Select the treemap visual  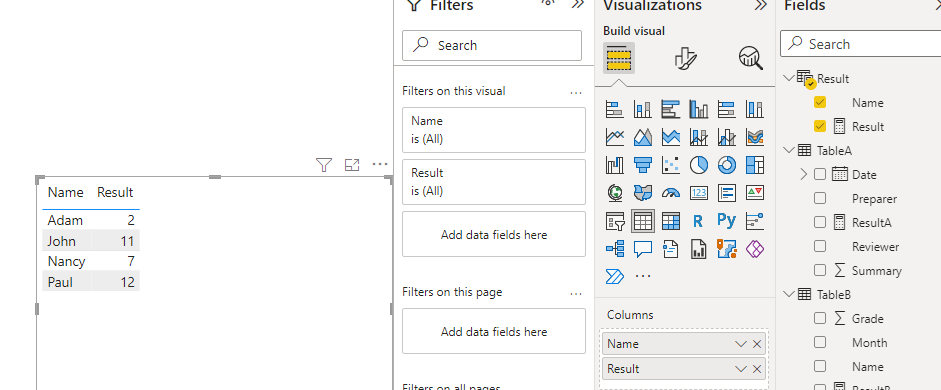pyautogui.click(x=754, y=164)
